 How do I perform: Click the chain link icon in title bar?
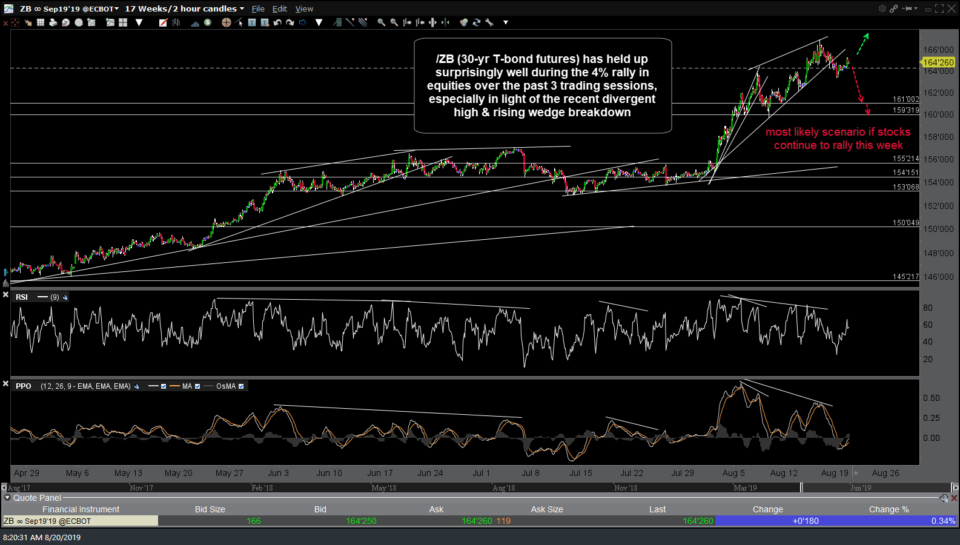894,9
